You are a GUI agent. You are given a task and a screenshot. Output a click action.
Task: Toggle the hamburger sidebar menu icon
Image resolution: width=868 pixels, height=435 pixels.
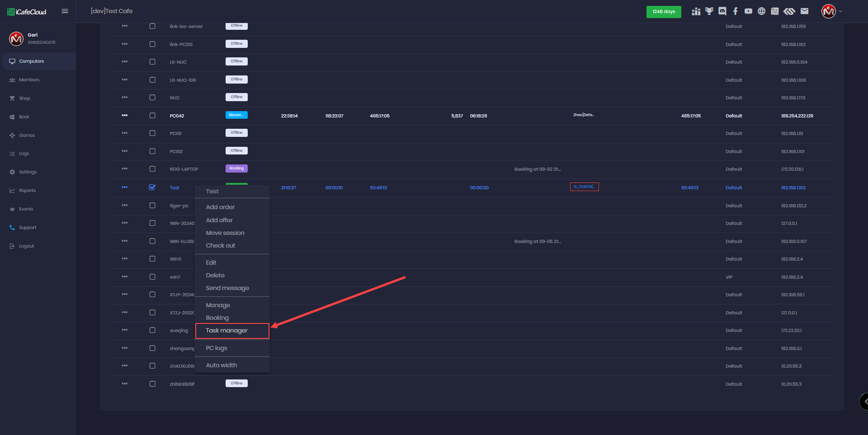click(65, 11)
